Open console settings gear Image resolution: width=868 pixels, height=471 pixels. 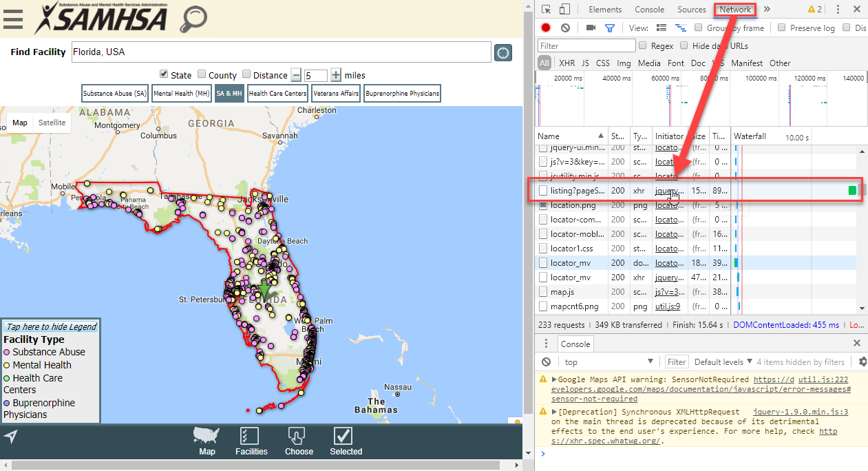tap(863, 362)
